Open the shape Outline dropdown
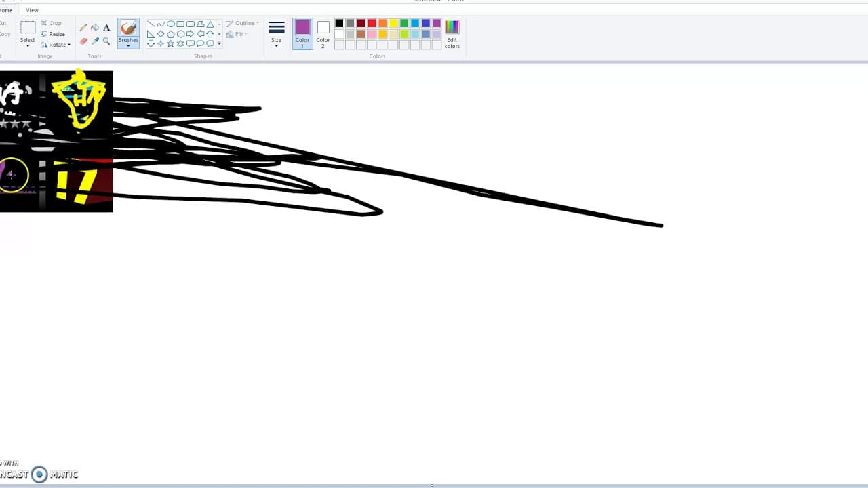 point(242,23)
